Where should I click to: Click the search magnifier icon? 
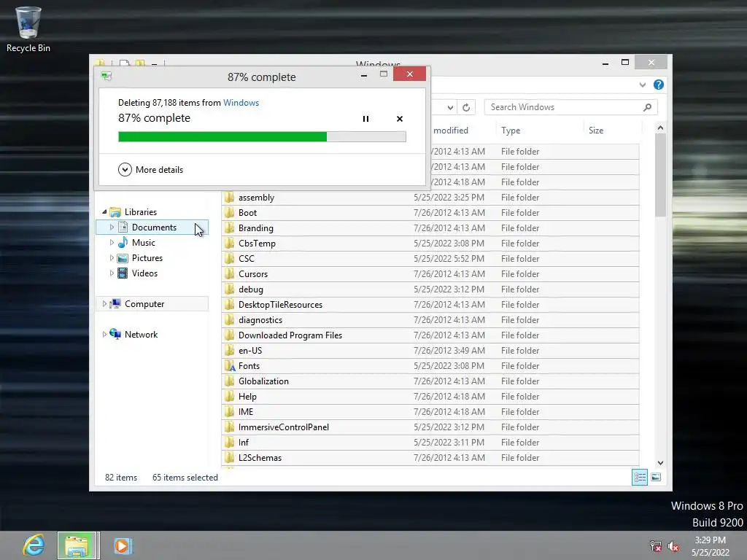647,108
